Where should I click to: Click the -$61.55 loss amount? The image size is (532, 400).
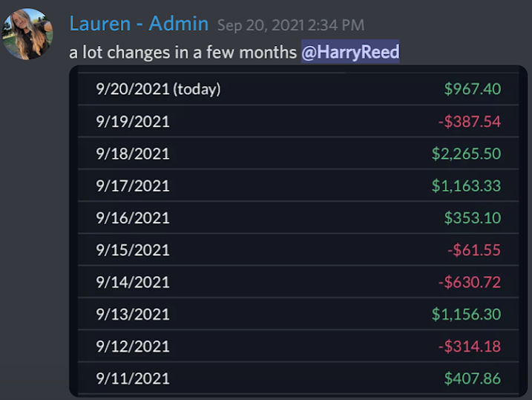(474, 250)
